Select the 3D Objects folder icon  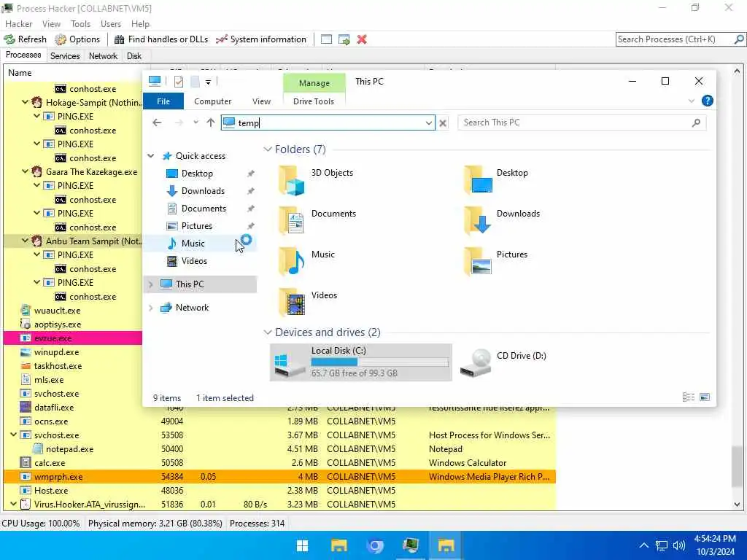[291, 181]
